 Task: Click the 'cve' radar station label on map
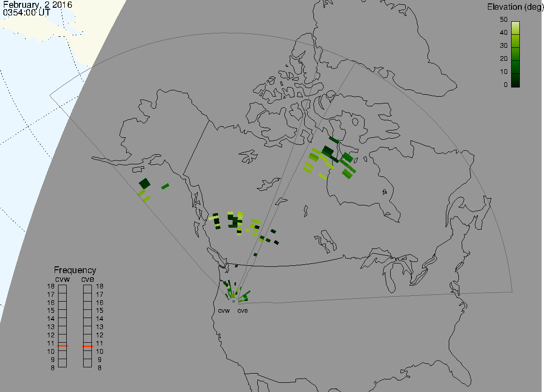[243, 311]
